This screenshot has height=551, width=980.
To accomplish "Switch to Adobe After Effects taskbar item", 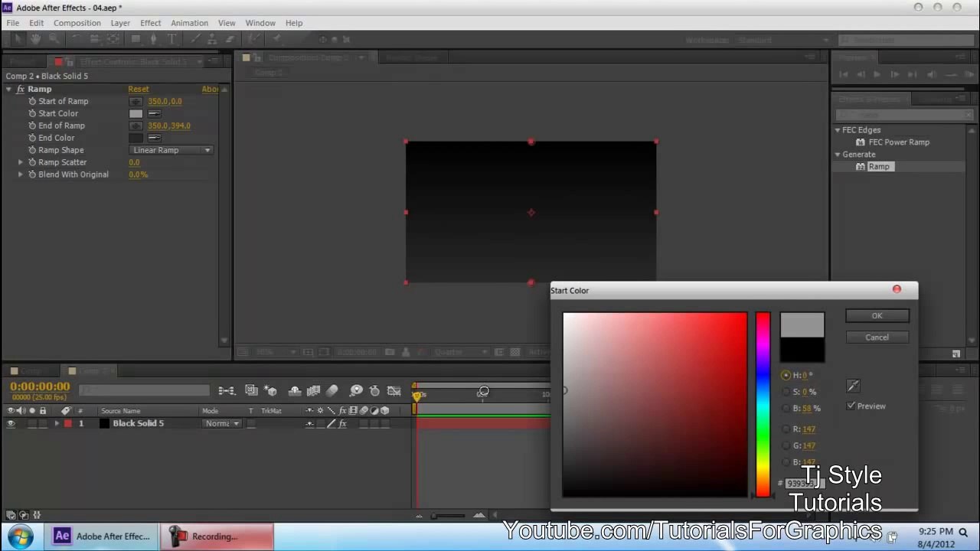I will coord(103,536).
